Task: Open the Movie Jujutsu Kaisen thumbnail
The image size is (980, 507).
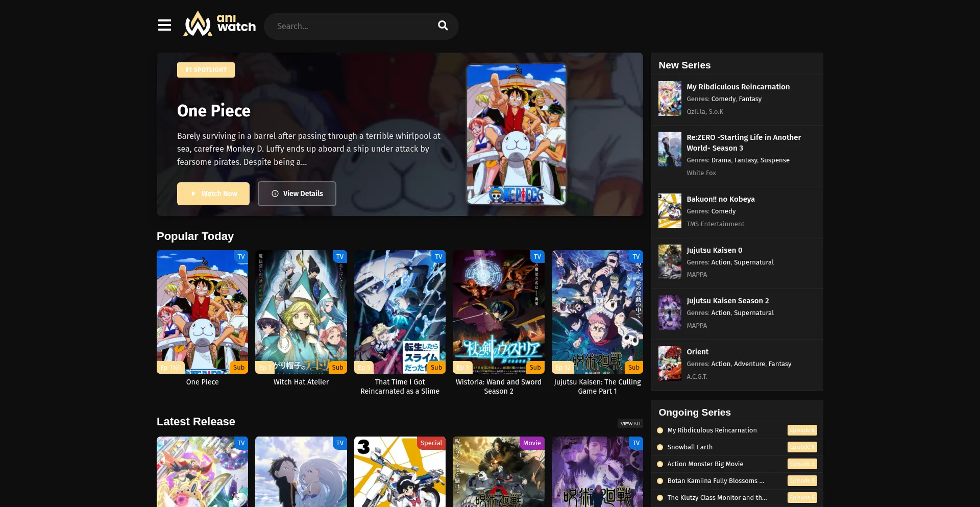Action: 499,472
